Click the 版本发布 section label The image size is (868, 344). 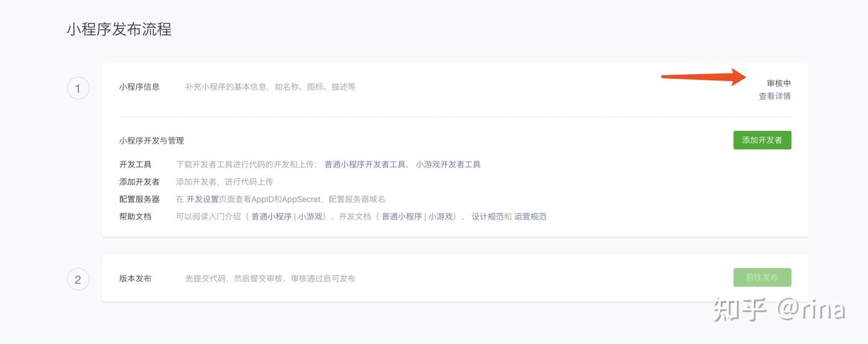coord(135,278)
